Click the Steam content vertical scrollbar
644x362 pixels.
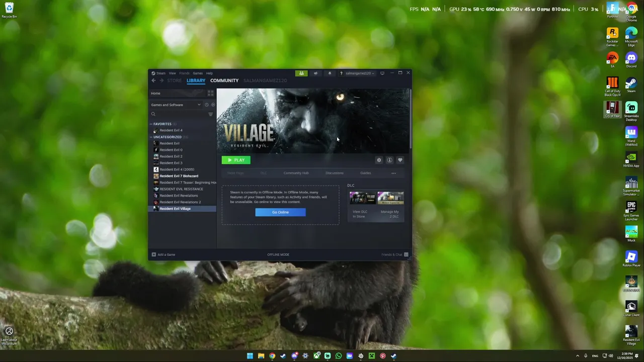(x=411, y=120)
